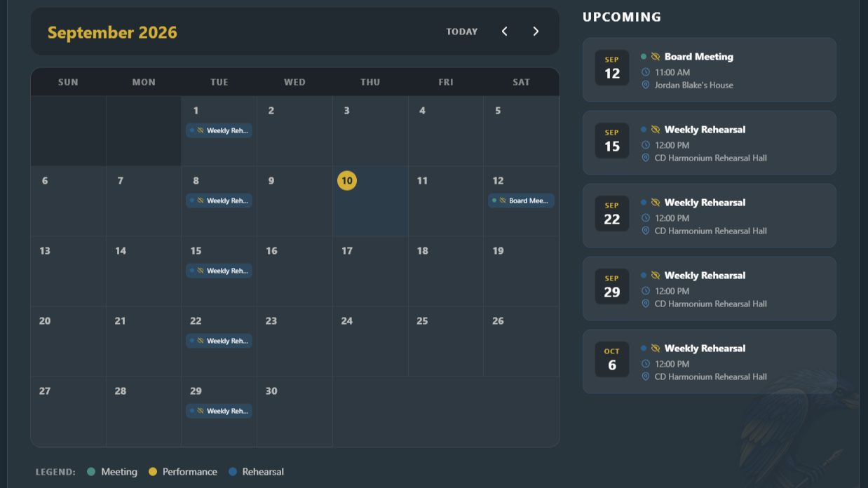Select highlighted day 10 in calendar
This screenshot has width=868, height=488.
click(346, 181)
